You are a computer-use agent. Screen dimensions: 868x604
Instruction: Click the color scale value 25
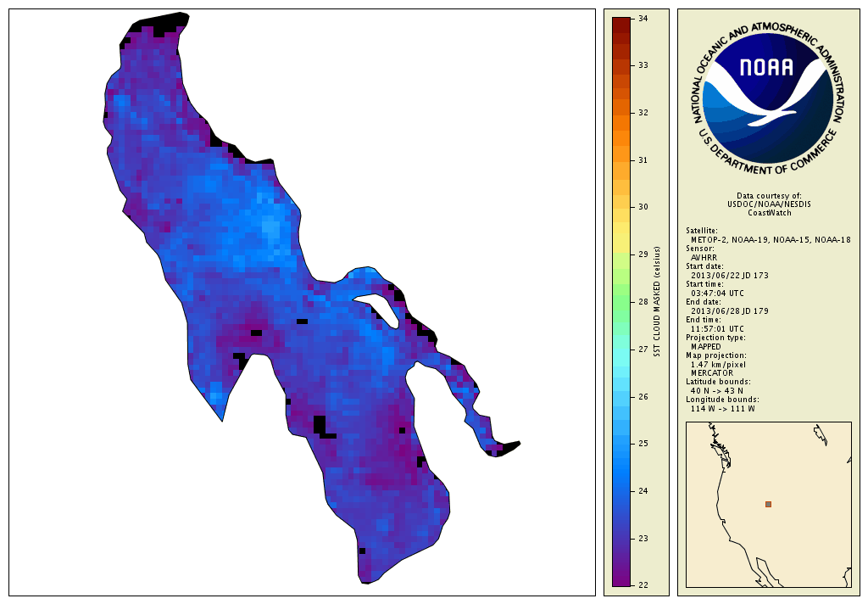pos(643,444)
